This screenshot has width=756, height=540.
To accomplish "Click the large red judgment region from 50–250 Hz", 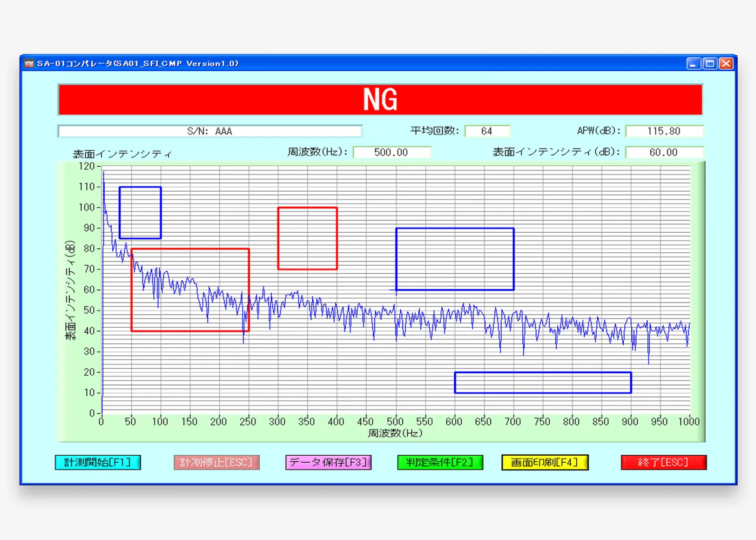I will pos(190,290).
